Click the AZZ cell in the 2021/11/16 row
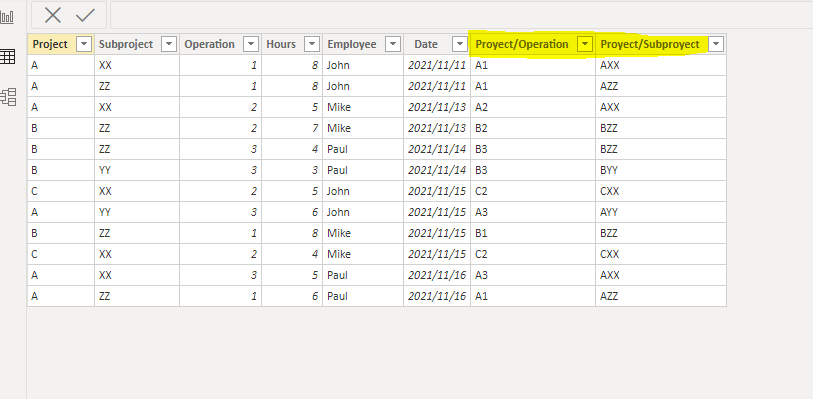This screenshot has width=813, height=399. point(661,296)
